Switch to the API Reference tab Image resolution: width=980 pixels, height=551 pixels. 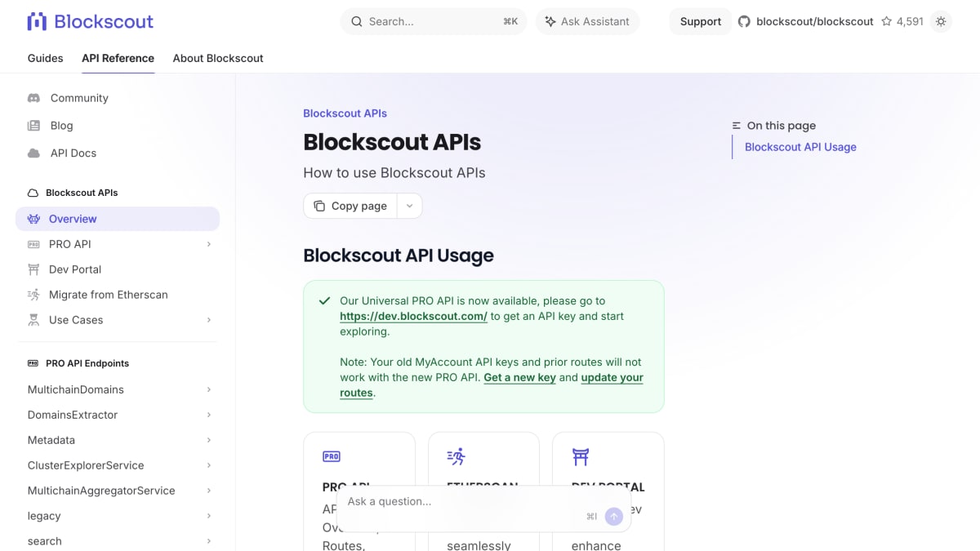click(x=118, y=58)
